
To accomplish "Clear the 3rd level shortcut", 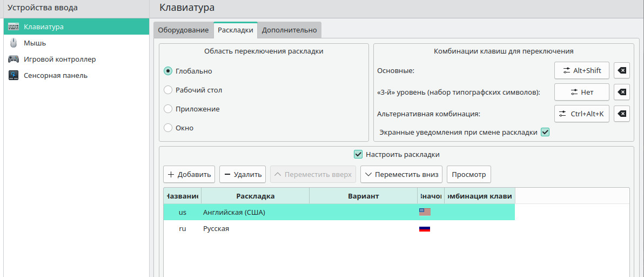I will tap(622, 93).
